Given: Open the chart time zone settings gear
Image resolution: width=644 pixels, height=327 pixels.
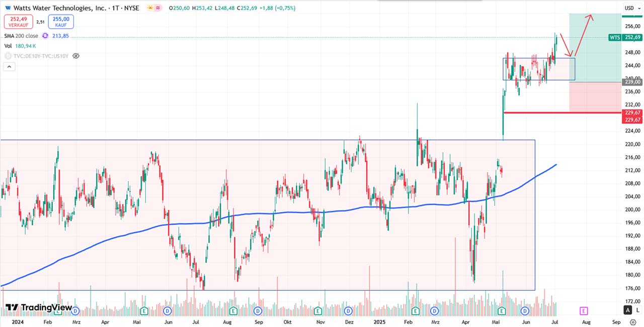Looking at the screenshot, I should [633, 321].
